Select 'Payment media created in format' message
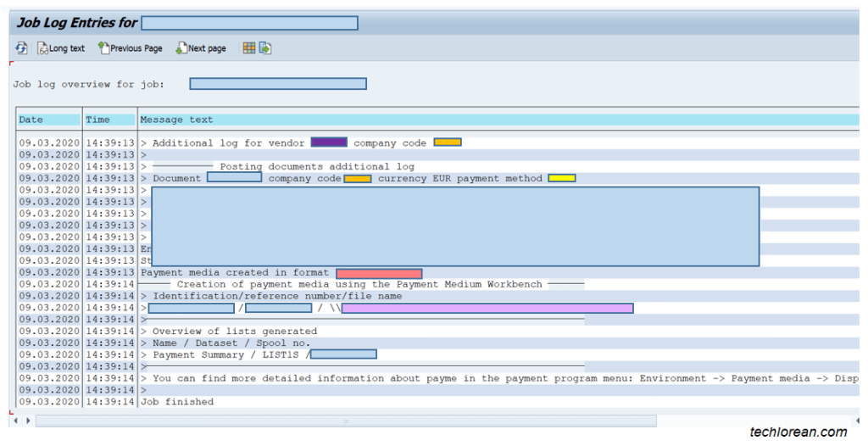Viewport: 868px width, 446px height. tap(235, 272)
